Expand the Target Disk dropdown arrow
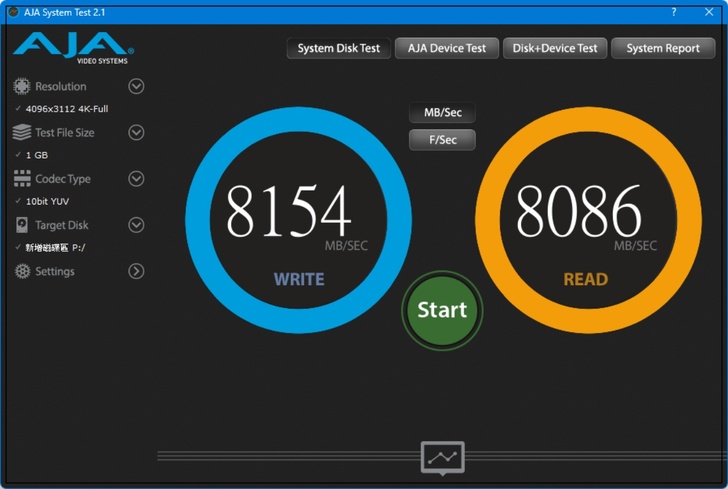 (136, 225)
